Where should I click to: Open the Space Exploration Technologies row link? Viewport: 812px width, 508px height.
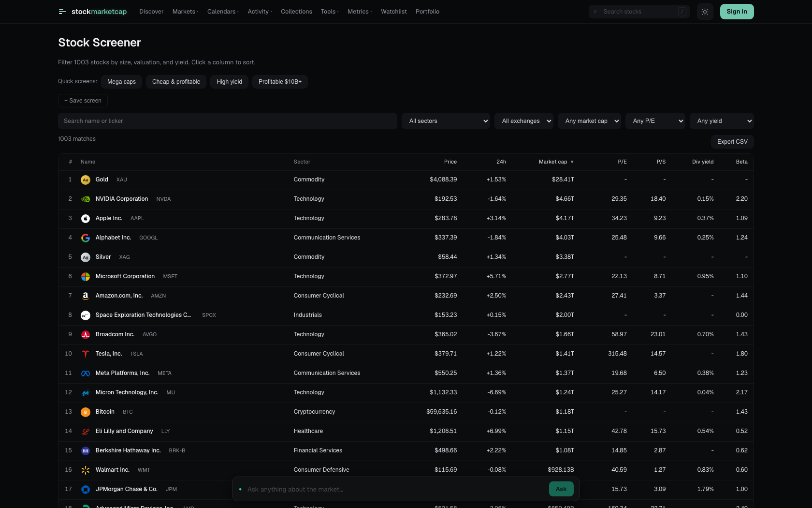pos(143,315)
